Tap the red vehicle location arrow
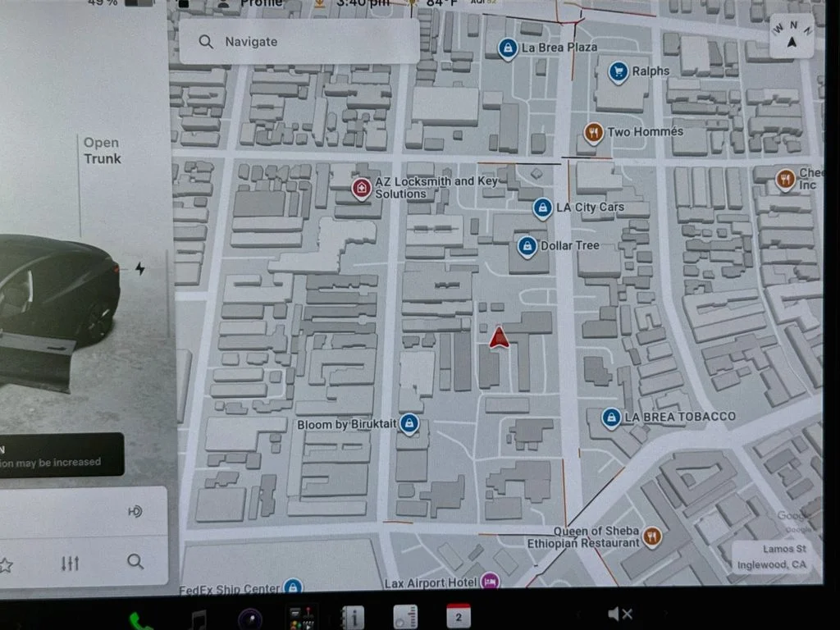This screenshot has height=630, width=840. (x=499, y=338)
